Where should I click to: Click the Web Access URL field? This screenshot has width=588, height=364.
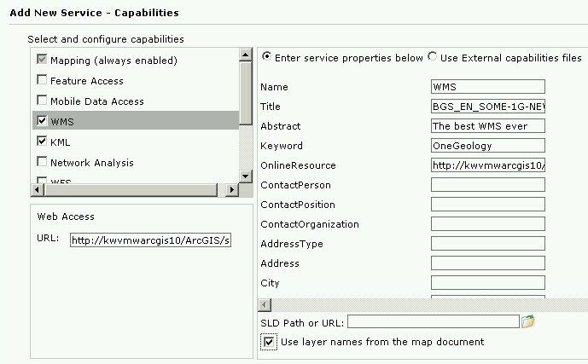coord(150,240)
